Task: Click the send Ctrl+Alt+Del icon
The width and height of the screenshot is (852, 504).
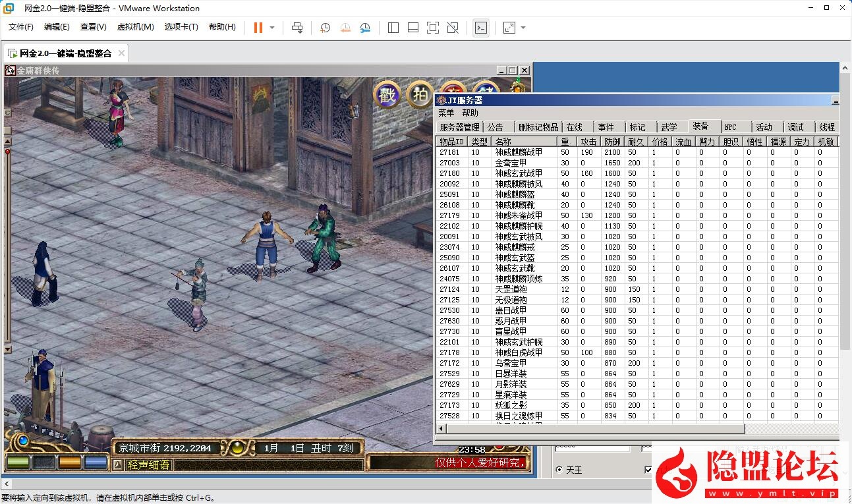Action: click(297, 28)
